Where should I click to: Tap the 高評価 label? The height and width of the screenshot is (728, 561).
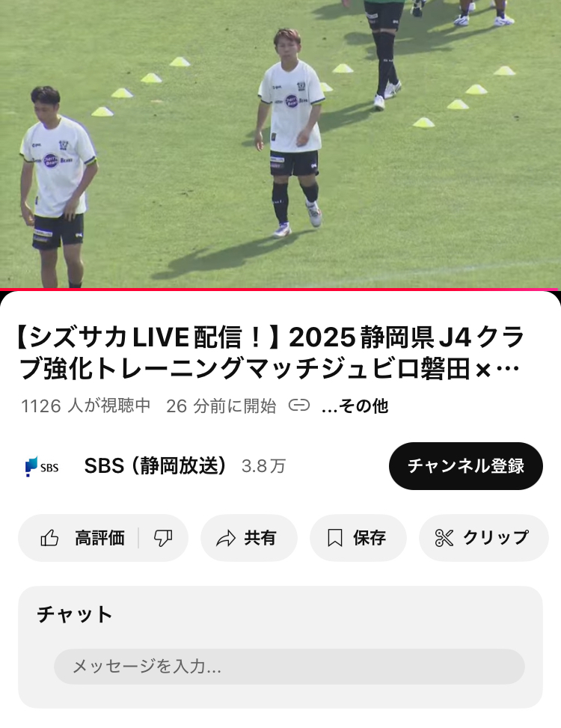pyautogui.click(x=99, y=538)
